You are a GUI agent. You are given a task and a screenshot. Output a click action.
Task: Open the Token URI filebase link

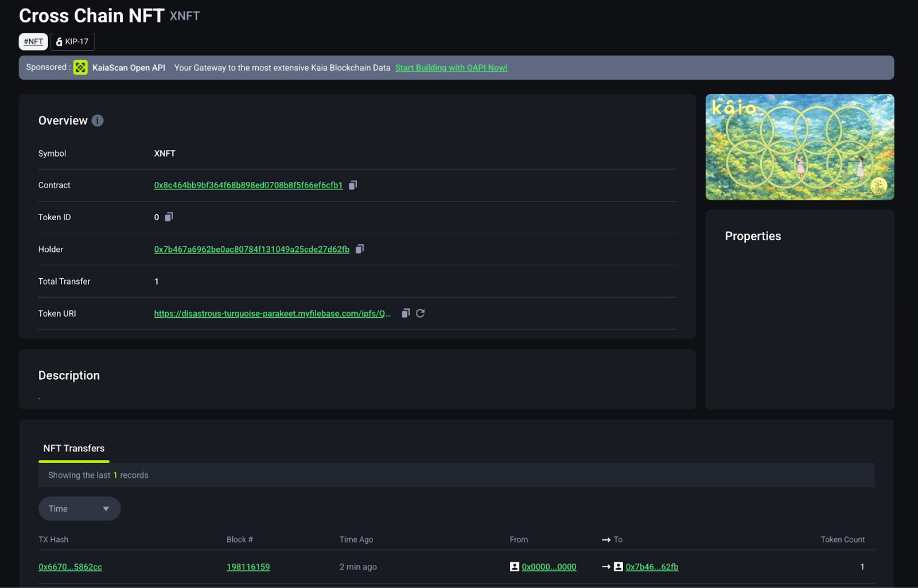(272, 314)
